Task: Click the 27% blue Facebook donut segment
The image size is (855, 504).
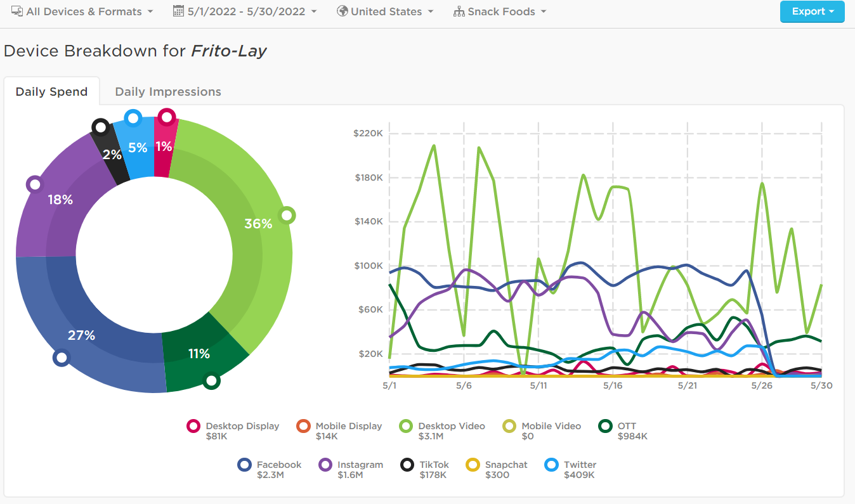Action: (81, 335)
